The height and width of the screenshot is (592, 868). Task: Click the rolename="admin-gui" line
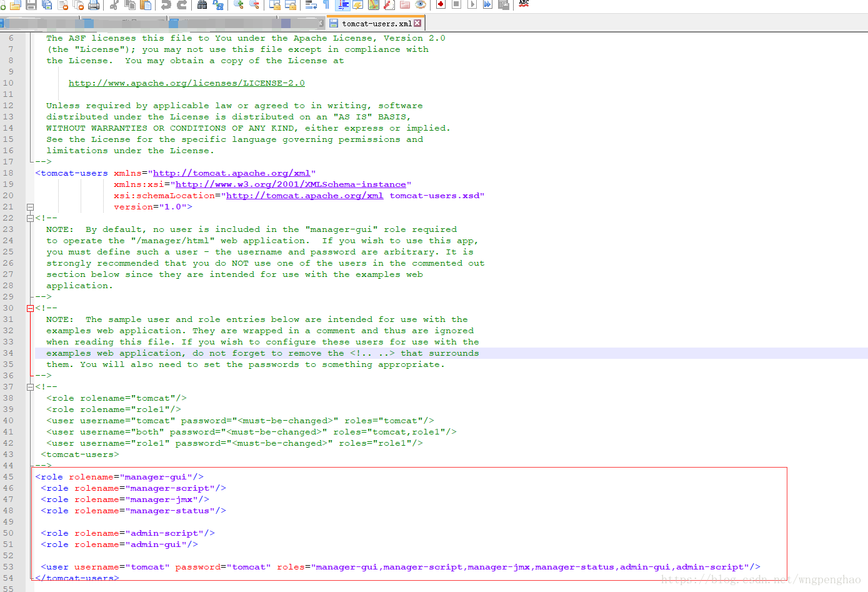[119, 544]
